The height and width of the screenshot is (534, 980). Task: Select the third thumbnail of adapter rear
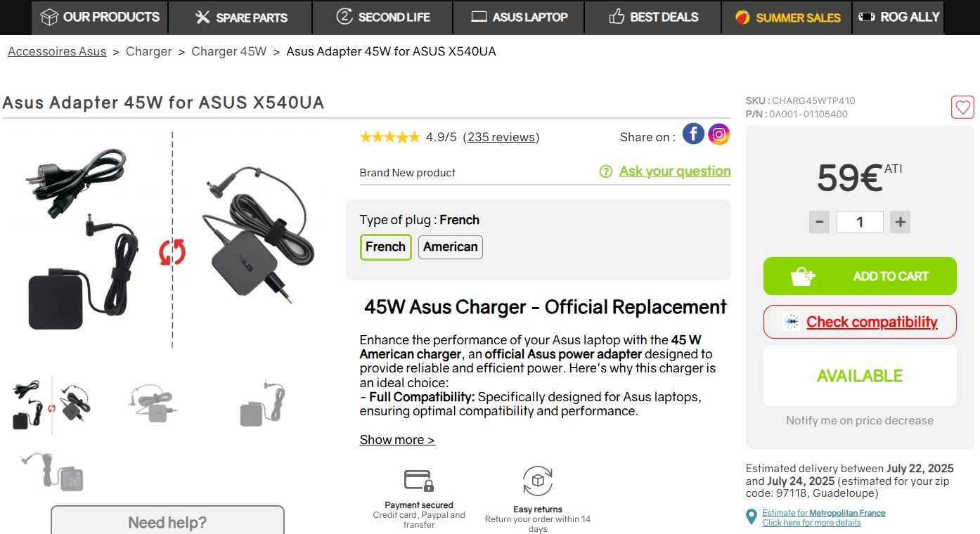coord(262,404)
